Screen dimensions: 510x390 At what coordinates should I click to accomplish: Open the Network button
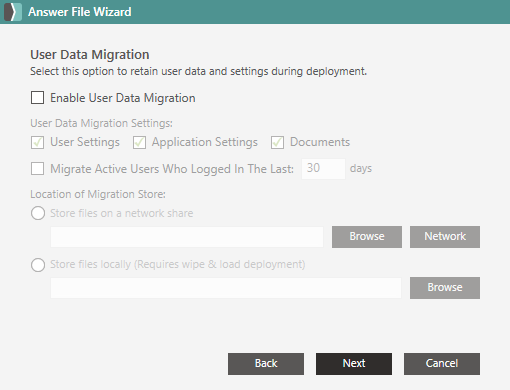[x=445, y=237]
